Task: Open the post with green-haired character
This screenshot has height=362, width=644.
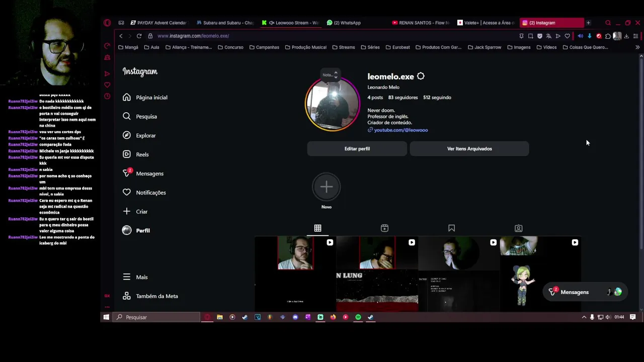Action: coord(540,274)
